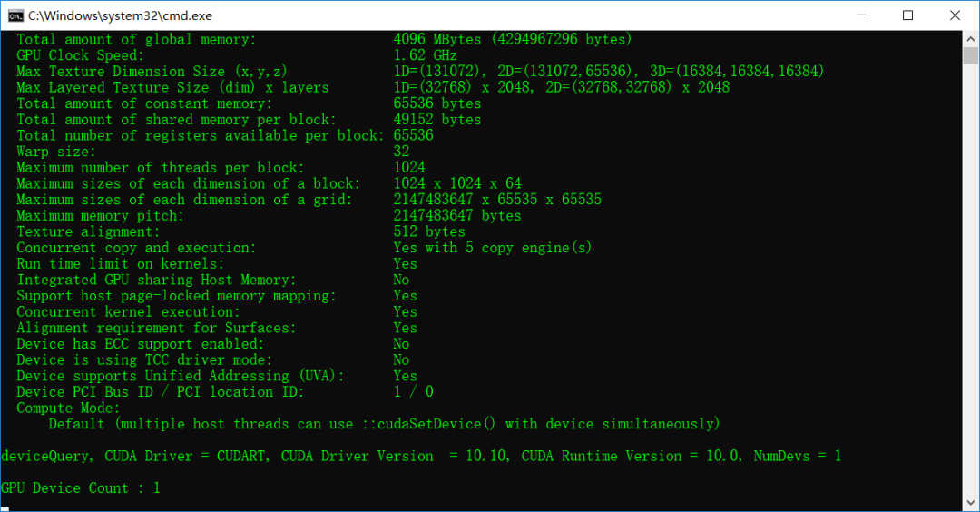Click the 'deviceQuery, CUDA Driver = CUDART' text
Viewport: 980px width, 512px height.
134,456
